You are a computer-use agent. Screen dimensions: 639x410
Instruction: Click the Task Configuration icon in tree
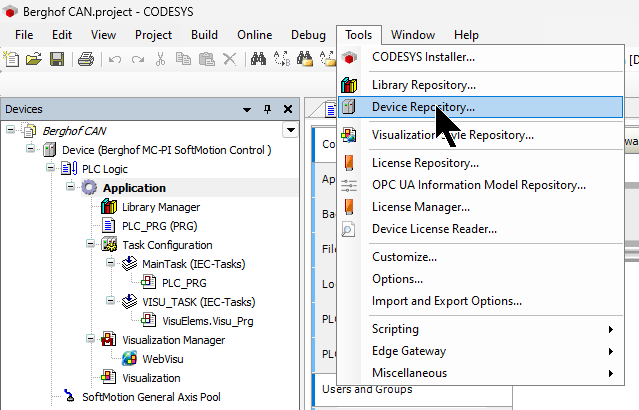tap(109, 245)
